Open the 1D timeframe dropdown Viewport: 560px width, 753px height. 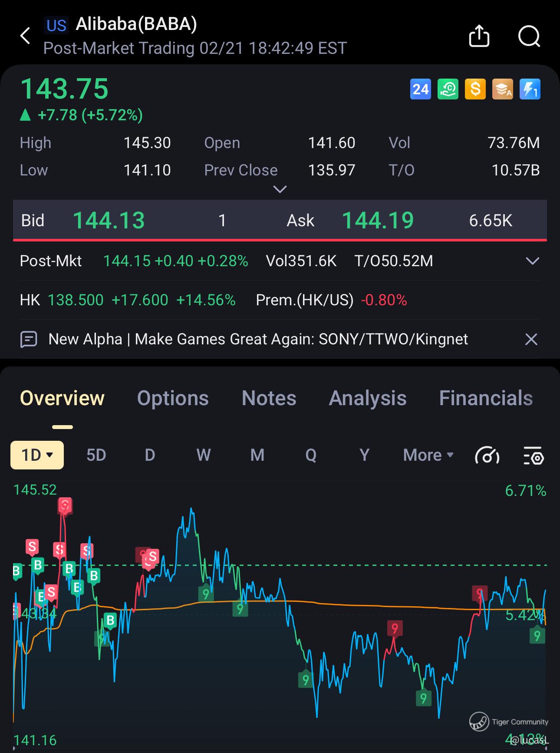(37, 455)
